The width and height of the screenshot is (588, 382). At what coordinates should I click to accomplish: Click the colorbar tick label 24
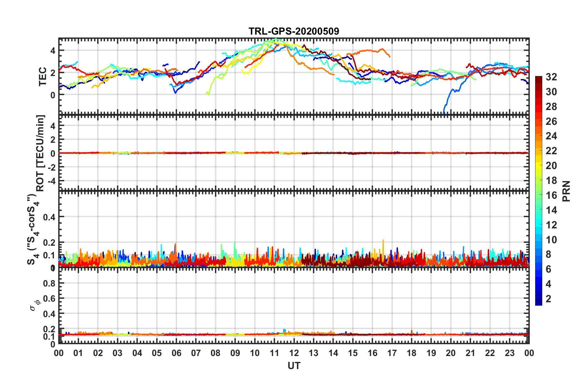(551, 136)
